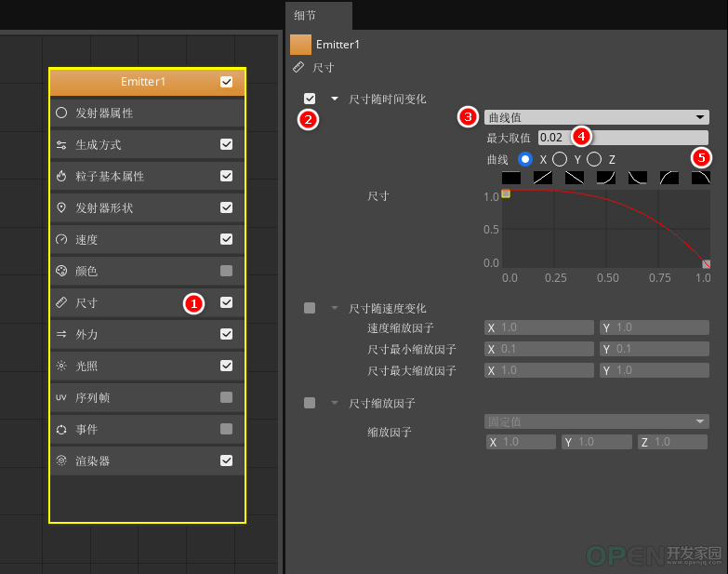728x574 pixels.
Task: Select the Z curve radio button
Action: point(594,159)
